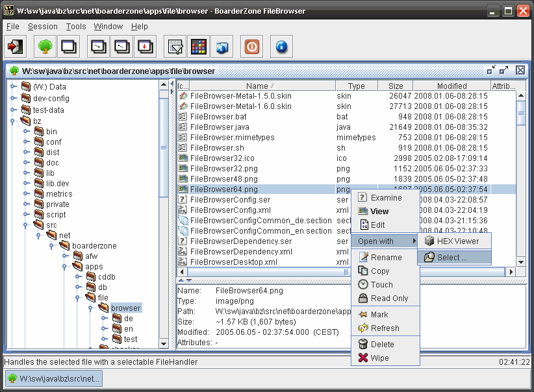Select the FileBrowser48.png file row
The height and width of the screenshot is (392, 534).
347,179
